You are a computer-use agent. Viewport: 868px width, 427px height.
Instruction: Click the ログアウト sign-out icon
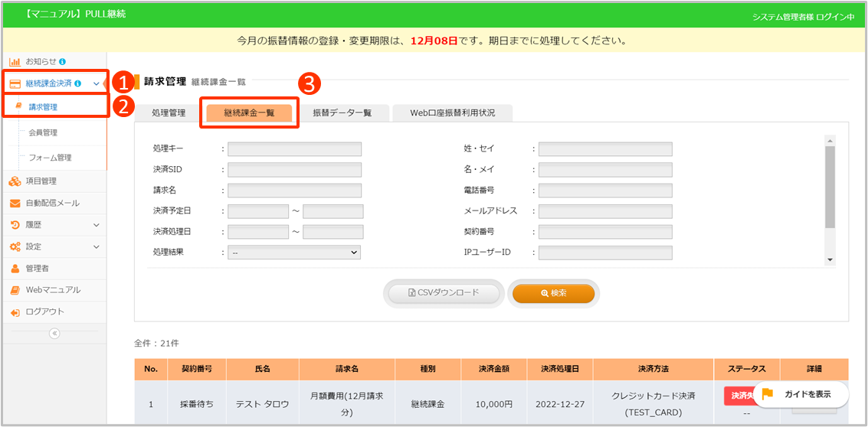point(15,312)
